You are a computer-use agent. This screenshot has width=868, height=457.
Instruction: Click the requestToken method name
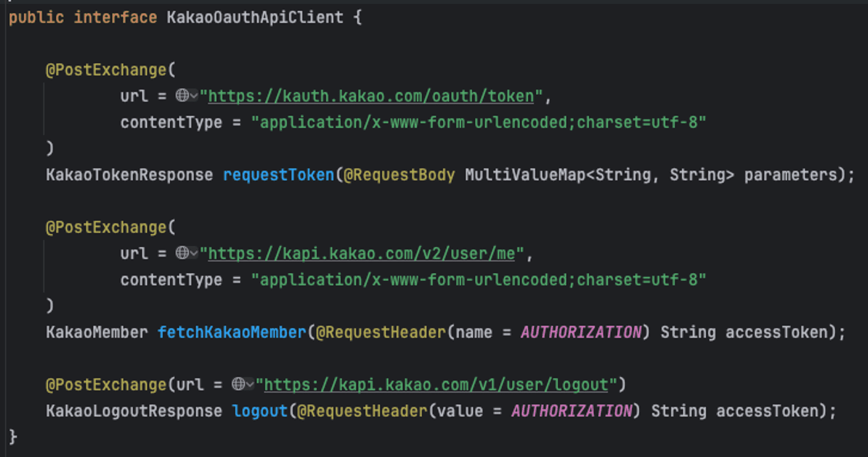click(x=279, y=175)
